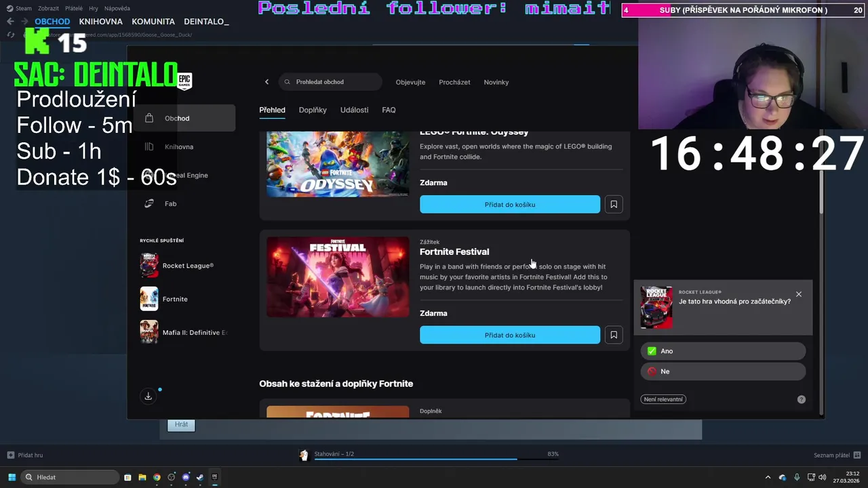Open Steam from the taskbar
This screenshot has width=868, height=488.
coord(200,477)
